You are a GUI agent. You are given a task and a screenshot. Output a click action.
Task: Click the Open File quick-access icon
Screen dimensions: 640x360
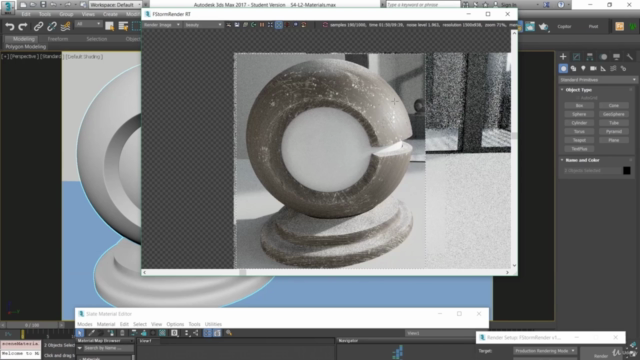pyautogui.click(x=33, y=4)
